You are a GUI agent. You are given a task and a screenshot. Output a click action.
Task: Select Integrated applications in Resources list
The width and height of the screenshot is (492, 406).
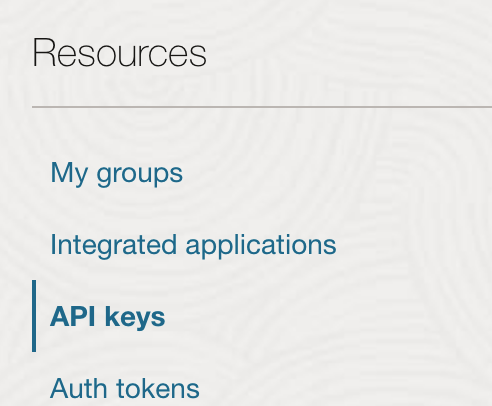coord(193,245)
